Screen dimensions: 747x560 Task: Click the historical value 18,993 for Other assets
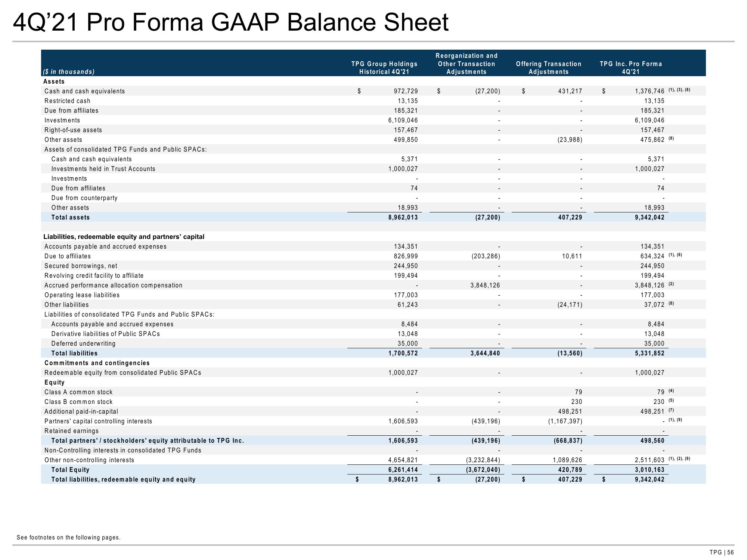click(407, 208)
